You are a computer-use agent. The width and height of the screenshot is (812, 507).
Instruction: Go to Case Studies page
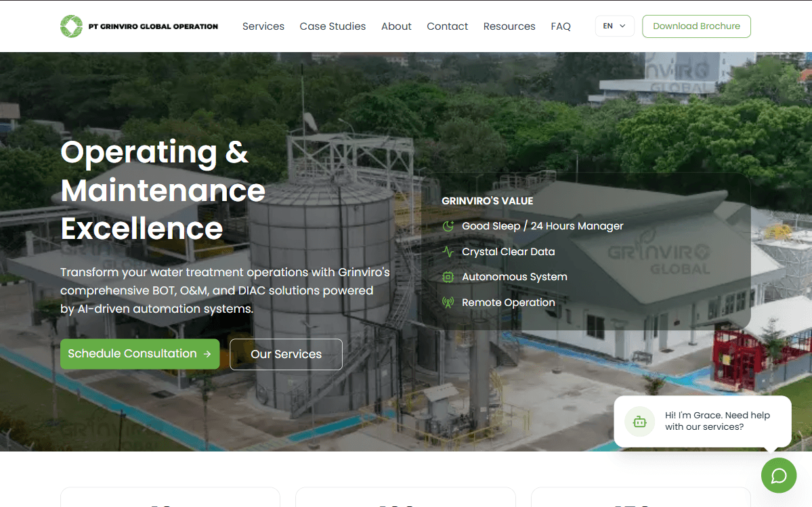(x=333, y=26)
